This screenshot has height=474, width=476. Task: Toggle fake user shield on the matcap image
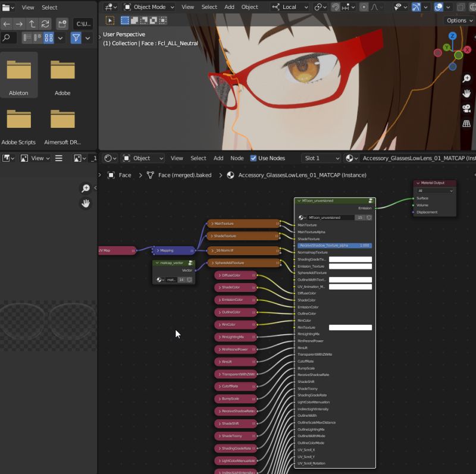[x=189, y=280]
